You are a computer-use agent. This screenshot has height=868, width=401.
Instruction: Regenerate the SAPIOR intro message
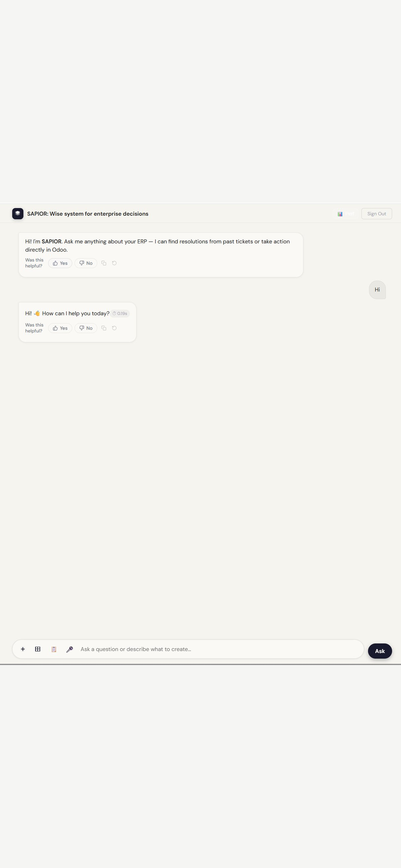[x=114, y=263]
